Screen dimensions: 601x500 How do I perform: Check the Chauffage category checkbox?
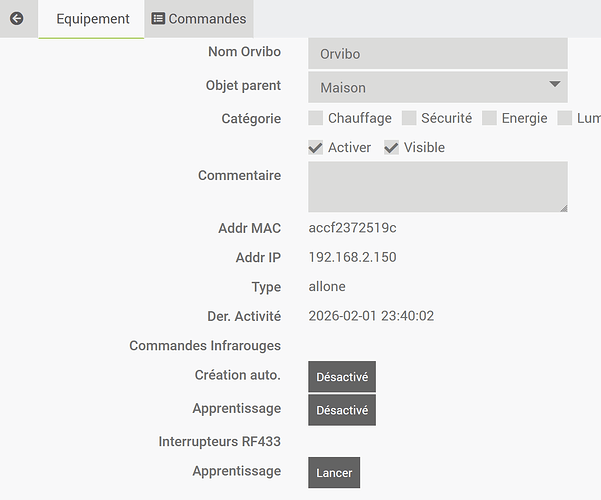click(316, 118)
